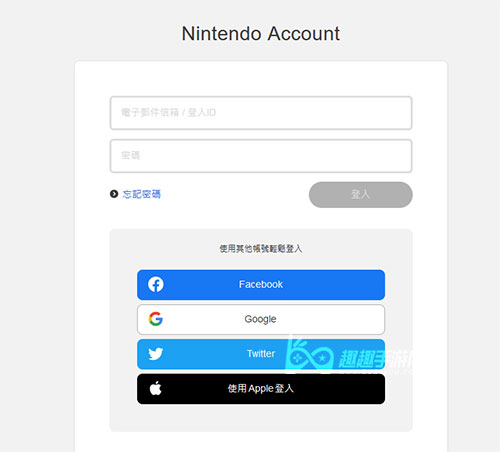Click the circular arrow icon beside 忘記密碼
Viewport: 500px width, 452px height.
(x=114, y=194)
